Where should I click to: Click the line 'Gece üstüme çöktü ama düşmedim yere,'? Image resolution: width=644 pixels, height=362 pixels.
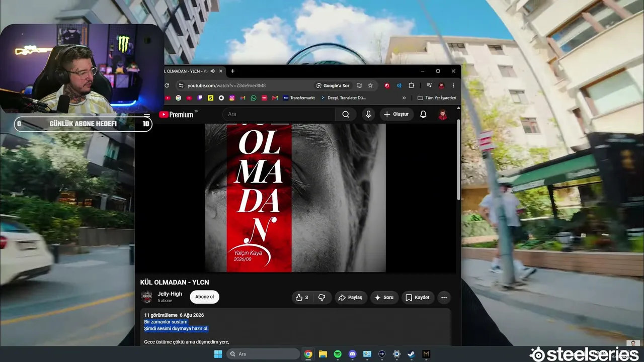(187, 342)
